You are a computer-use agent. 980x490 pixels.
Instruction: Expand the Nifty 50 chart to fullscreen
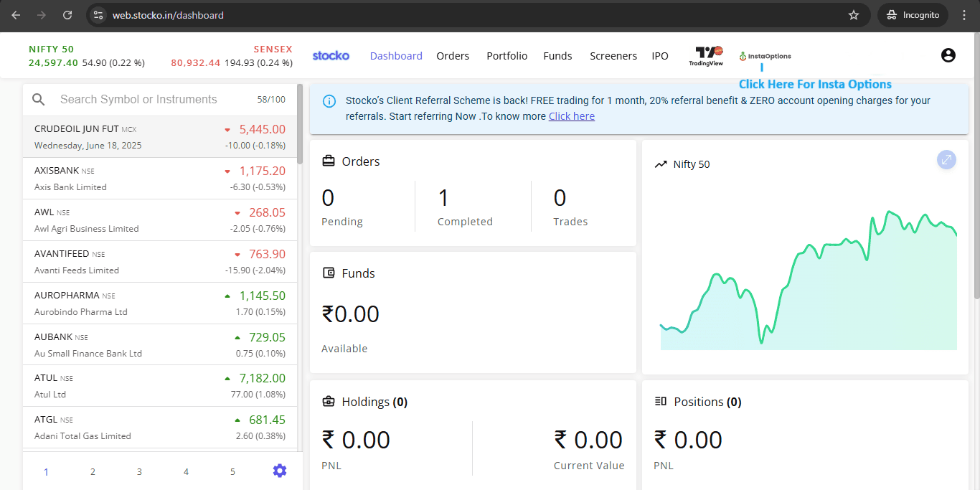coord(946,160)
